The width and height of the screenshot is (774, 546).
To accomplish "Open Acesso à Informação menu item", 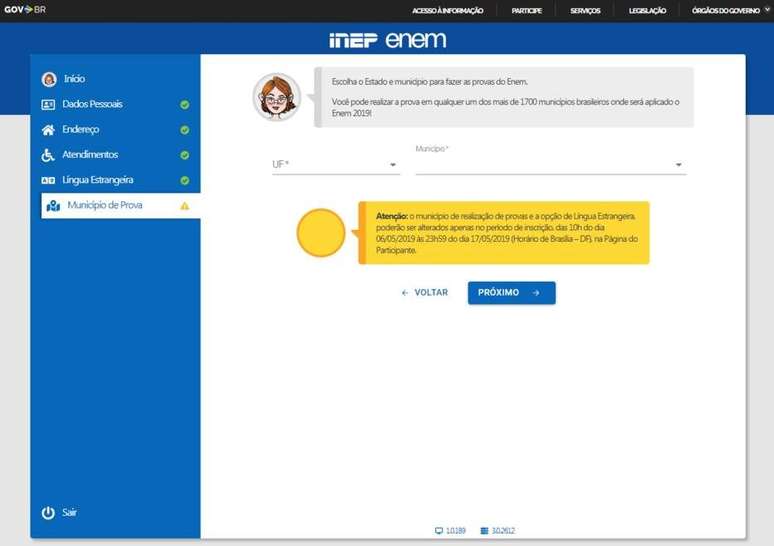I will tap(447, 10).
